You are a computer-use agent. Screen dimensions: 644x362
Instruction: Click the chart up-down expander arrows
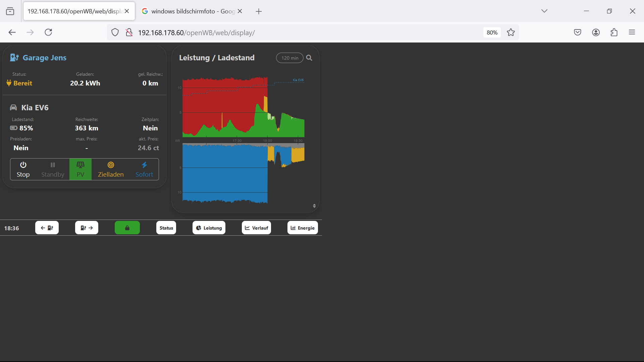tap(314, 206)
